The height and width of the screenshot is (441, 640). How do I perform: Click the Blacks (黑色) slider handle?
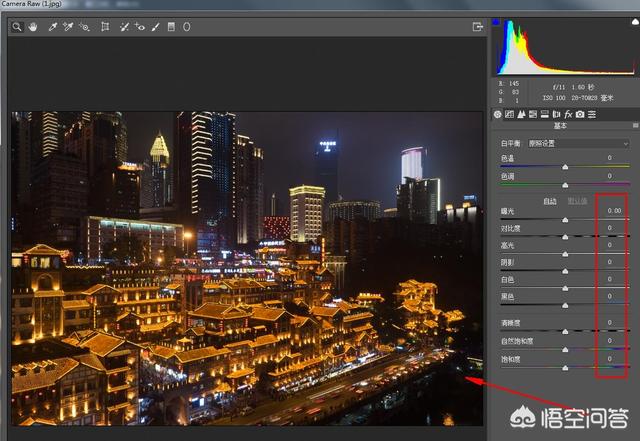click(x=565, y=306)
